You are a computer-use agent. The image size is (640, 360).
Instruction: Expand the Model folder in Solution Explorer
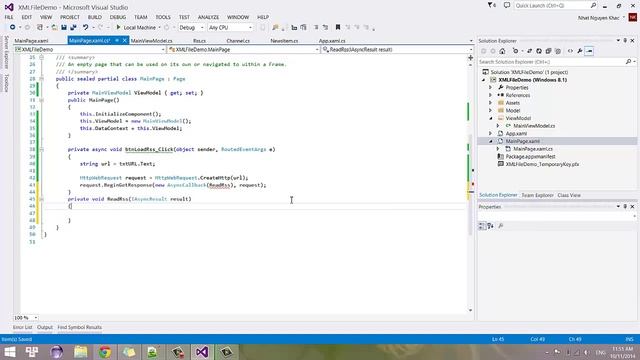tap(491, 111)
